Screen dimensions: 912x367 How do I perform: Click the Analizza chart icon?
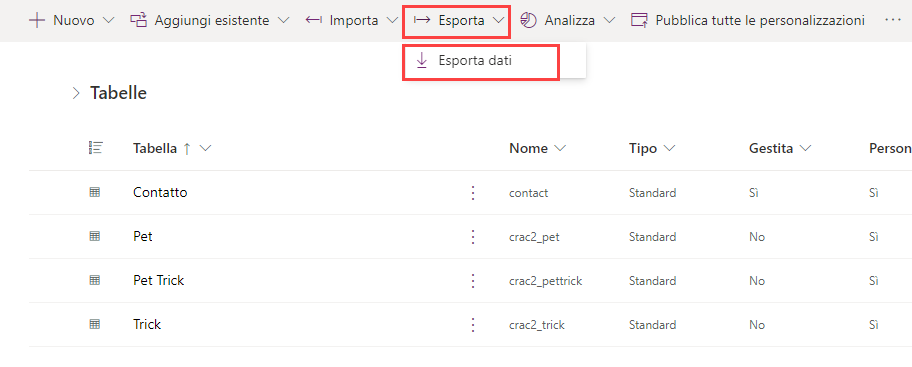click(528, 20)
